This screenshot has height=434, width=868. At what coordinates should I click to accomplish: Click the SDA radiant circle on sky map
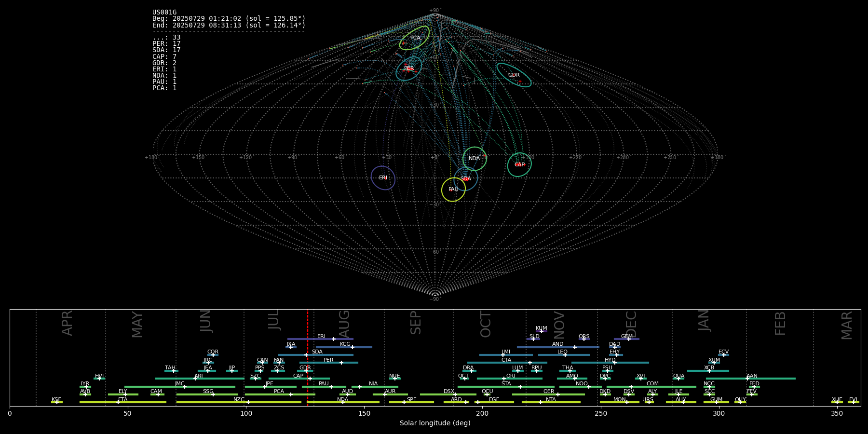coord(466,179)
